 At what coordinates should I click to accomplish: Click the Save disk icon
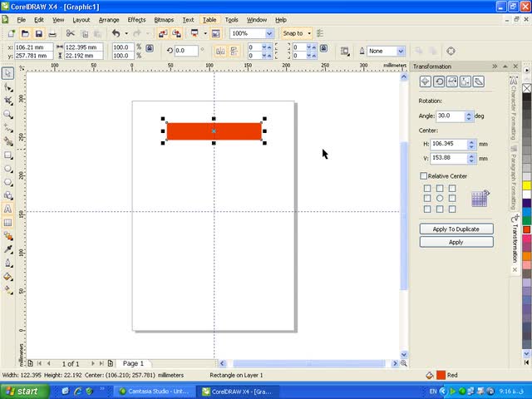click(x=39, y=33)
